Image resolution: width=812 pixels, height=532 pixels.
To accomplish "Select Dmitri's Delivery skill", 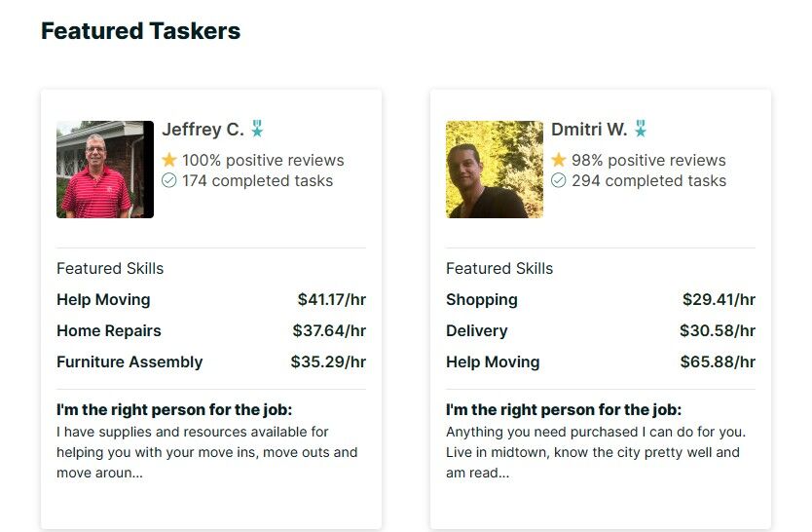I will click(x=477, y=331).
